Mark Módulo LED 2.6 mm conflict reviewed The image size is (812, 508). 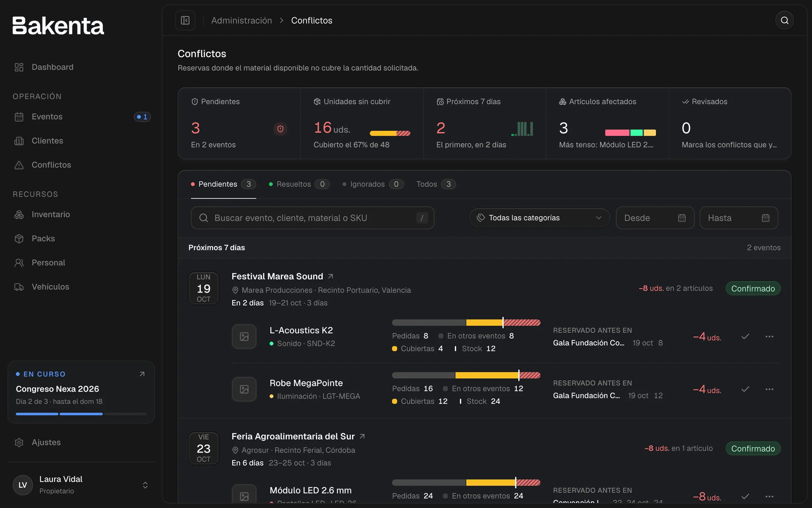[745, 497]
